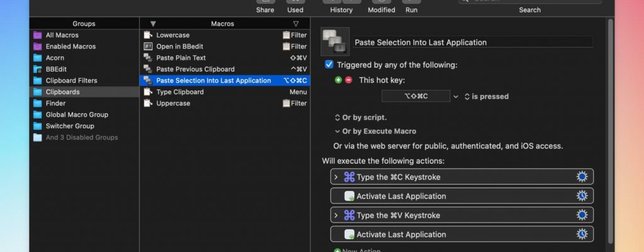This screenshot has height=252, width=644.
Task: Click the green plus to add trigger
Action: coord(338,80)
